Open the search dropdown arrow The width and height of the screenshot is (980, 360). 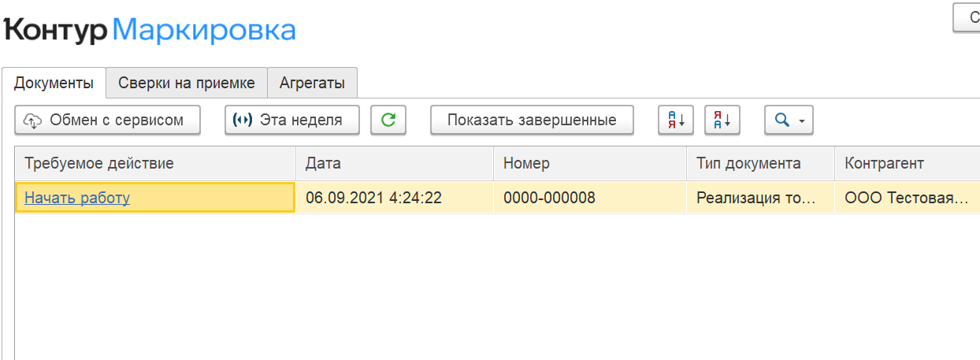[802, 121]
